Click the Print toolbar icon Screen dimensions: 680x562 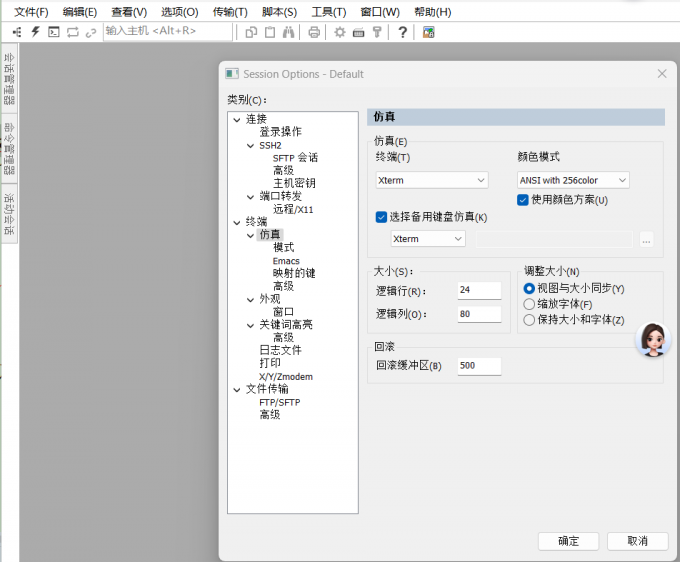pyautogui.click(x=314, y=32)
